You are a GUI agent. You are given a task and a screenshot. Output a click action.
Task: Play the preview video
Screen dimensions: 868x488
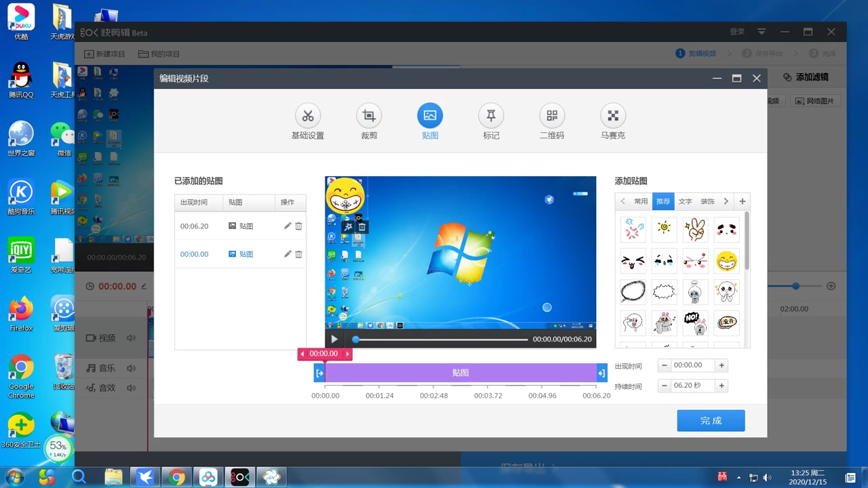[x=334, y=339]
